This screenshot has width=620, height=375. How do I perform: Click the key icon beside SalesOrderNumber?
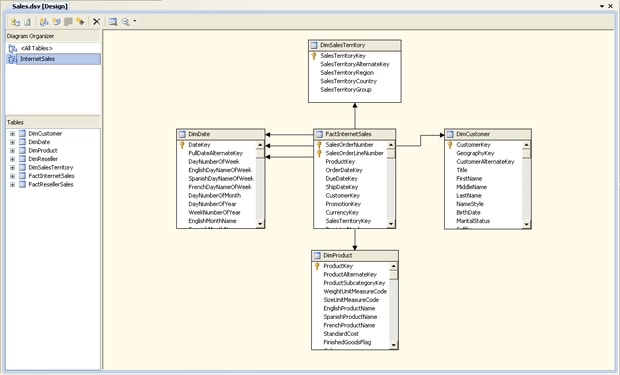[319, 145]
